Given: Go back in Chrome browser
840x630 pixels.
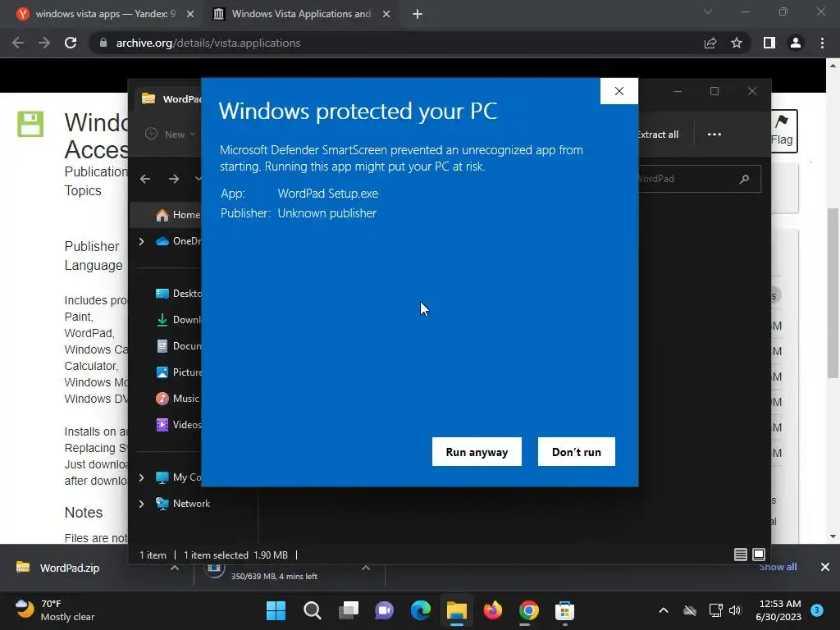Looking at the screenshot, I should click(x=18, y=43).
